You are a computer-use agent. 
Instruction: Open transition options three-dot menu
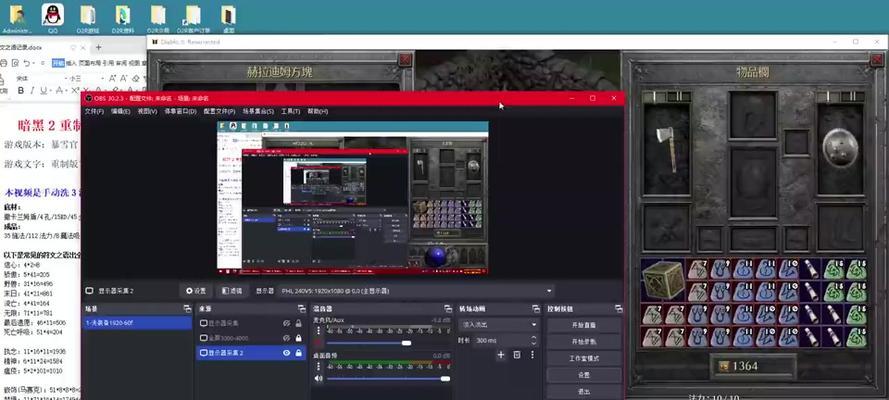click(532, 355)
